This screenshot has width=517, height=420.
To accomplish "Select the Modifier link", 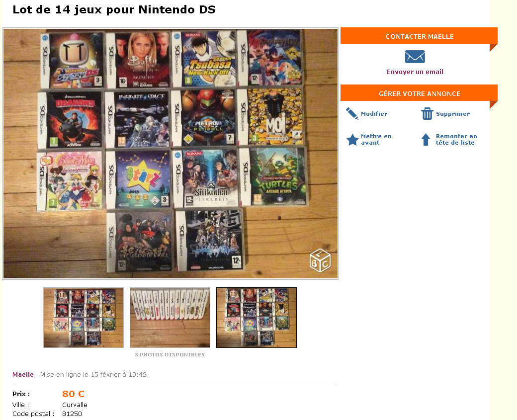I will pos(374,114).
